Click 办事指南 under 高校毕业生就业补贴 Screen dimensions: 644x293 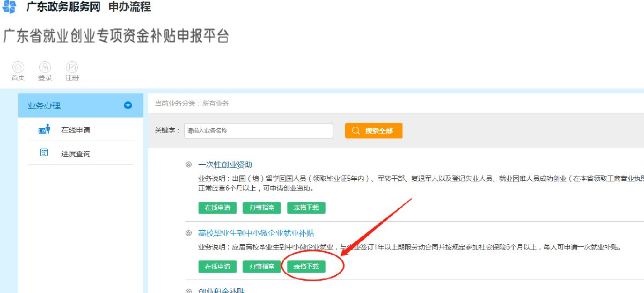click(262, 267)
